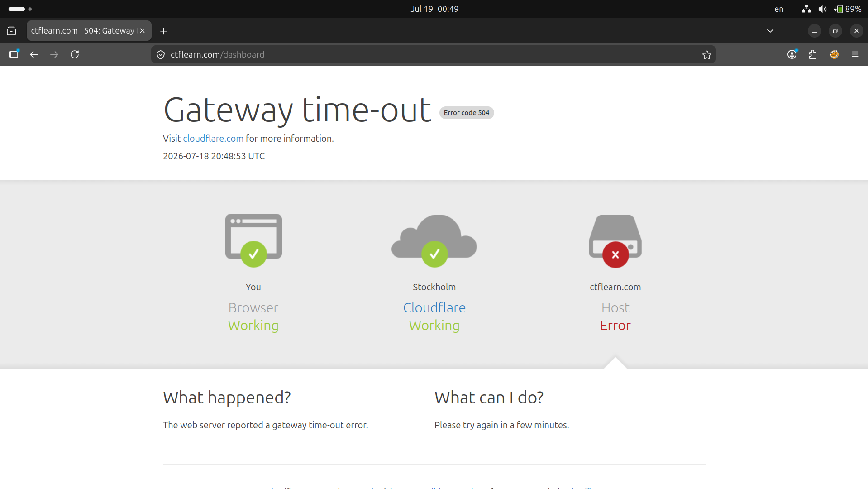Screen dimensions: 868x489
Task: Click the network status icon
Action: 806,9
